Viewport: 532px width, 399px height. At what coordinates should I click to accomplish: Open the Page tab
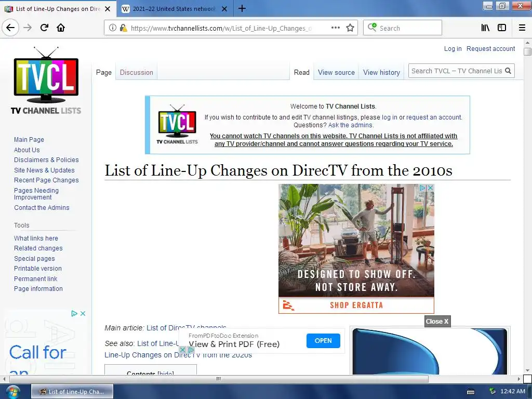point(104,72)
